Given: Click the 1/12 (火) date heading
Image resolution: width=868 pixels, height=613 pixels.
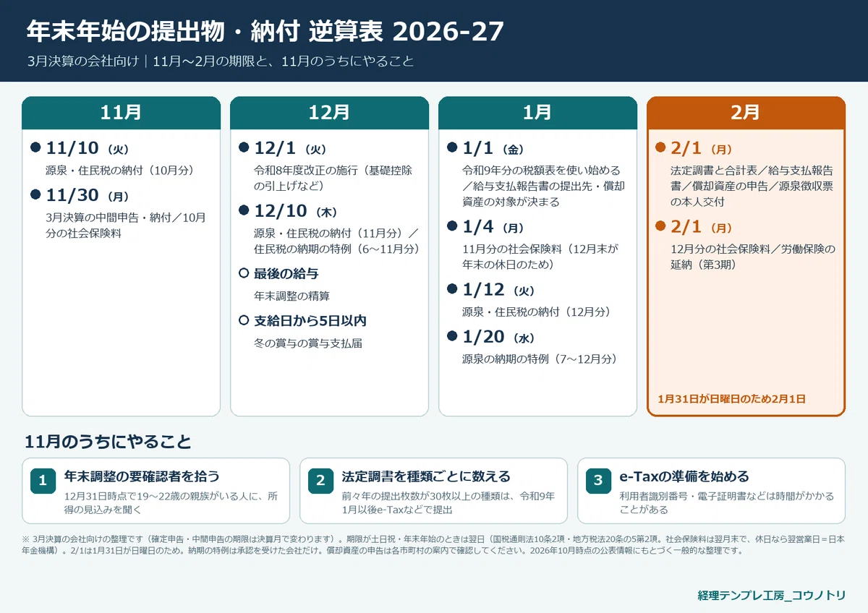Looking at the screenshot, I should tap(498, 289).
